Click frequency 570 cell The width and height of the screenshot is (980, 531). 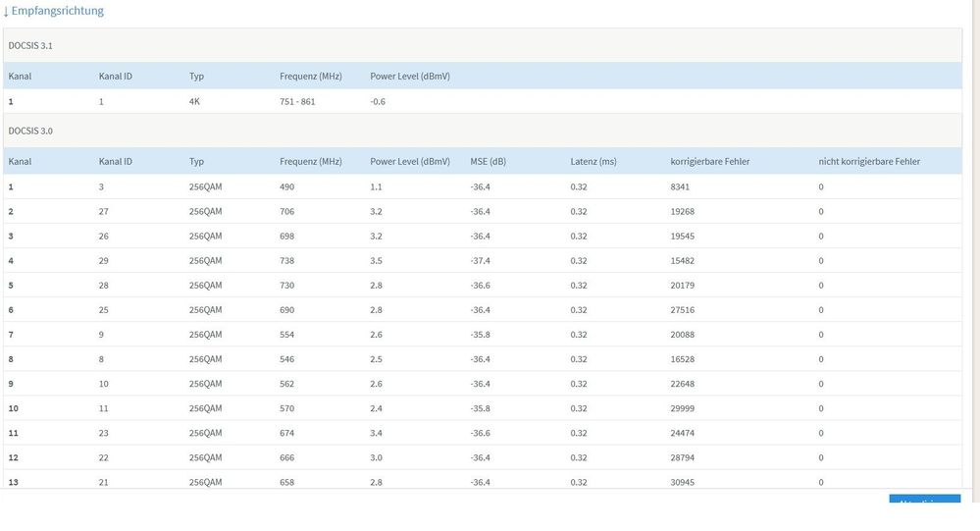tap(286, 408)
